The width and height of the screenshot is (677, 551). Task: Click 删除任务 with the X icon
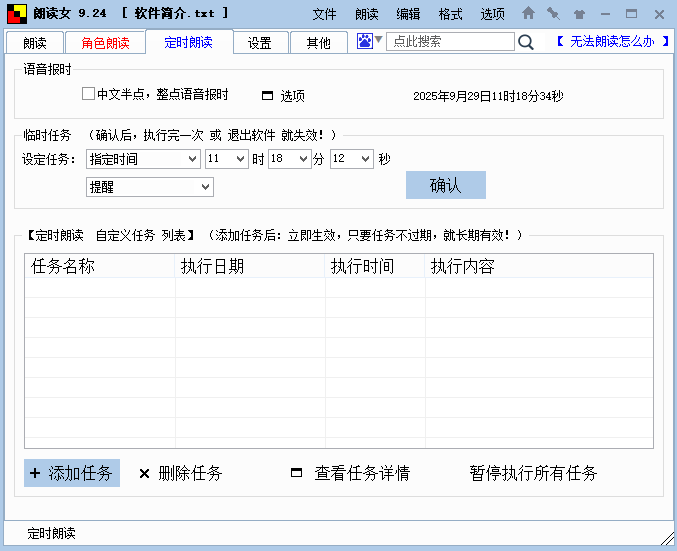click(181, 473)
